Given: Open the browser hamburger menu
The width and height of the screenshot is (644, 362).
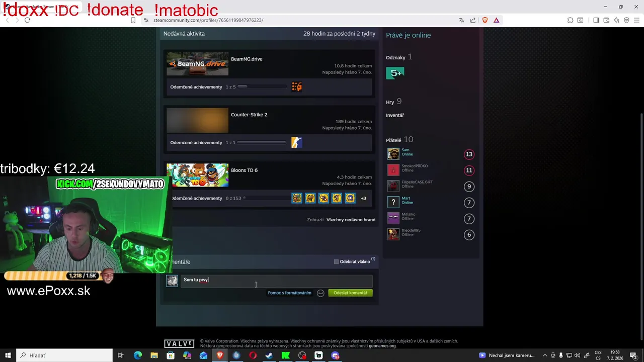Looking at the screenshot, I should 636,20.
